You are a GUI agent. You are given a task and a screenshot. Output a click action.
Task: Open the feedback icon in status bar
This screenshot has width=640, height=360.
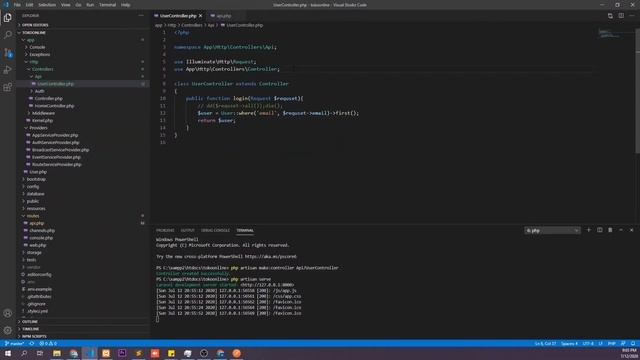(x=623, y=344)
